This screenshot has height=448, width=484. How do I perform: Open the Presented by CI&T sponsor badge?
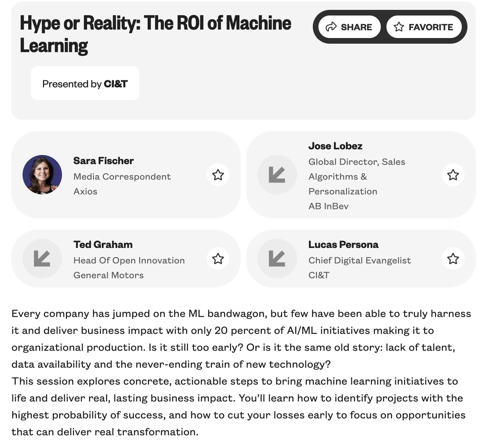coord(85,83)
